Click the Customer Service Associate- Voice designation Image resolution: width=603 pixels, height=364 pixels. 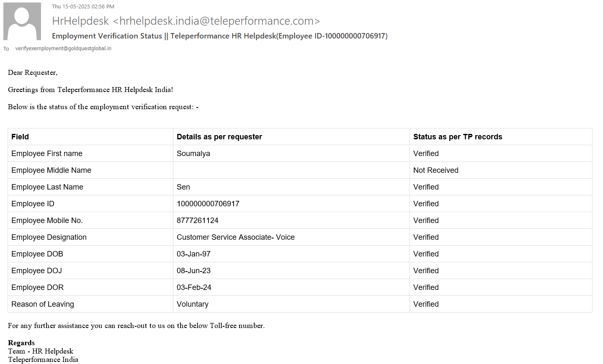coord(236,237)
